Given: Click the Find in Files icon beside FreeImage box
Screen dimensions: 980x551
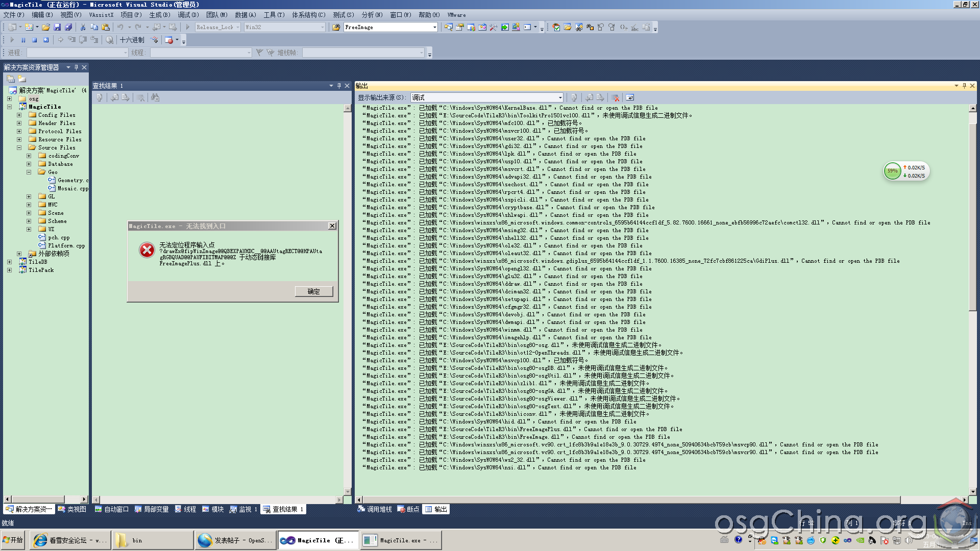Looking at the screenshot, I should coord(336,27).
